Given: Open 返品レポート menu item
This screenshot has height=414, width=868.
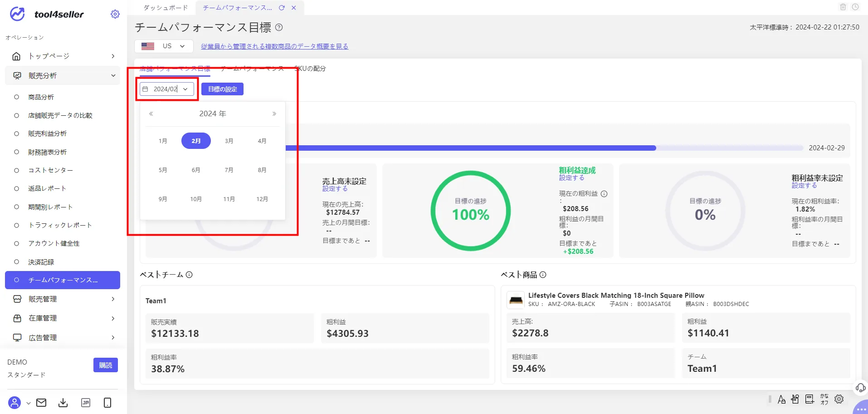Looking at the screenshot, I should (47, 188).
